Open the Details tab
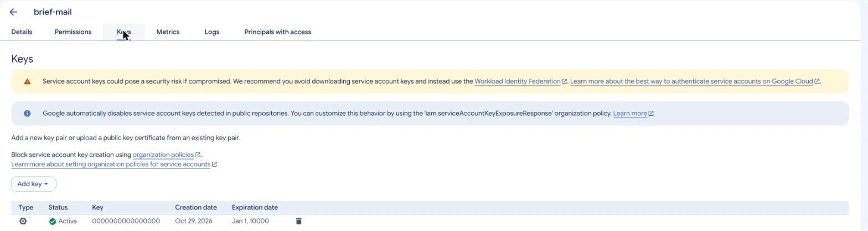This screenshot has height=231, width=868. click(x=22, y=32)
